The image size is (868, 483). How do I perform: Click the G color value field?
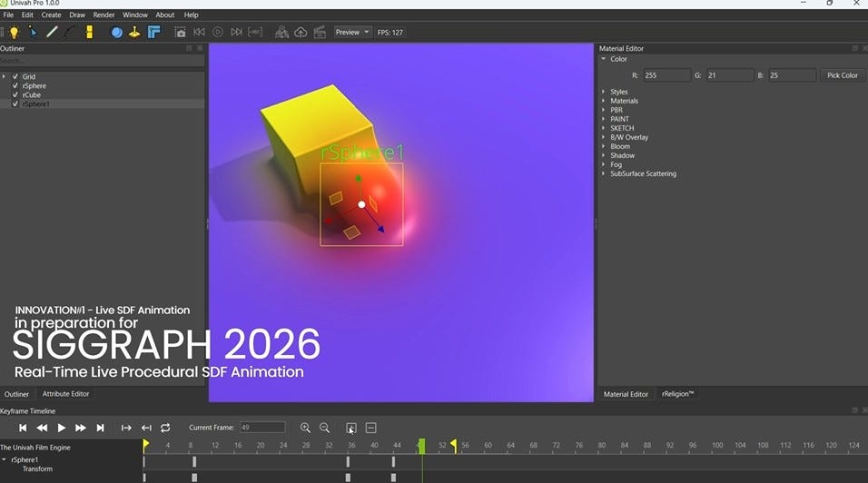[x=729, y=75]
